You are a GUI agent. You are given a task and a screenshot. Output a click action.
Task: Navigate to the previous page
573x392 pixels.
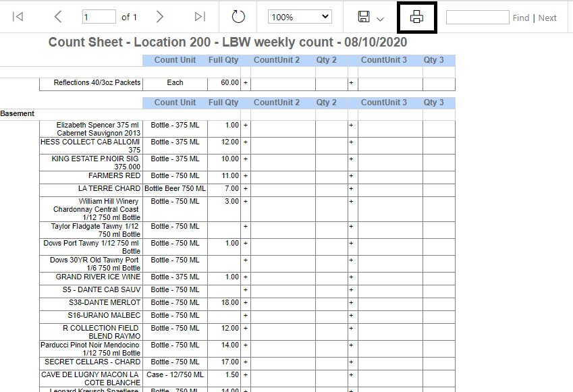(57, 17)
